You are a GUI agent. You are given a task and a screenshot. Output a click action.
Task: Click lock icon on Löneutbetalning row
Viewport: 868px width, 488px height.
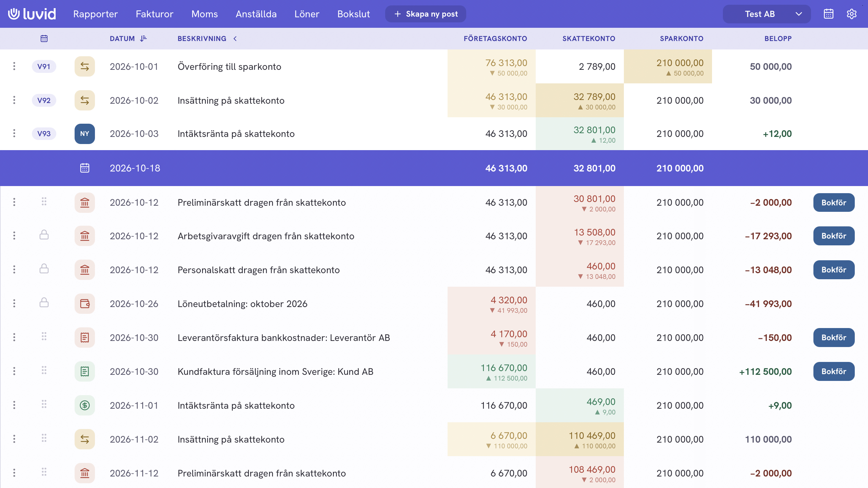(x=44, y=303)
